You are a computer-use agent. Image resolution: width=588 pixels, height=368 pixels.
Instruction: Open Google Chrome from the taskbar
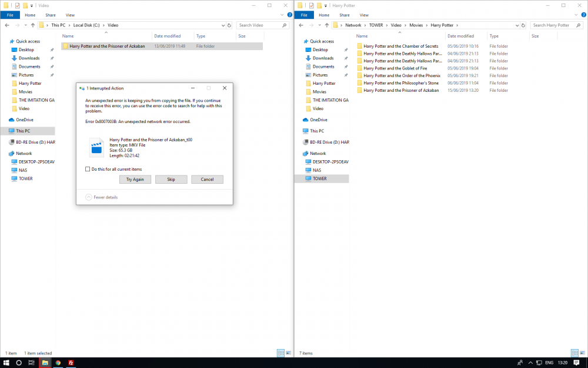[x=58, y=363]
